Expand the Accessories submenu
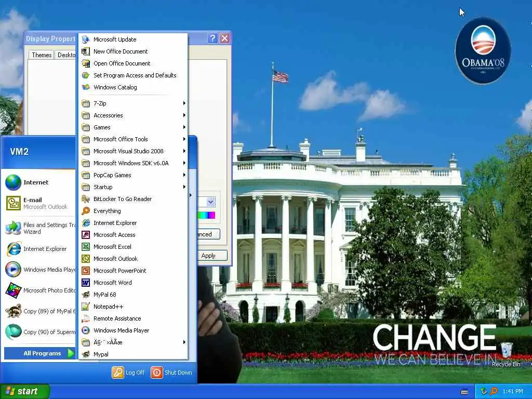 tap(133, 115)
